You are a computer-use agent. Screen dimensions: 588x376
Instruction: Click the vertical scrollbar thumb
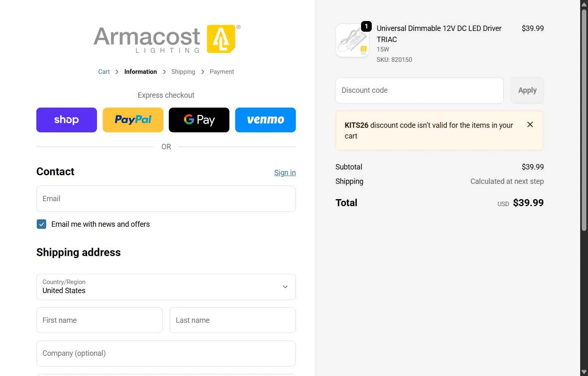584,120
